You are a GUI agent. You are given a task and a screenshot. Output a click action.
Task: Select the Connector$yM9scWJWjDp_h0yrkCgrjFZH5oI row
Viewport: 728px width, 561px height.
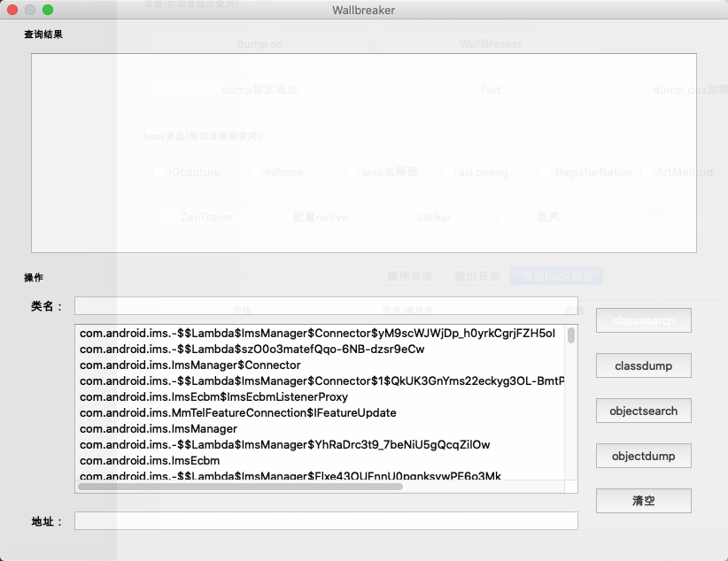tap(321, 334)
